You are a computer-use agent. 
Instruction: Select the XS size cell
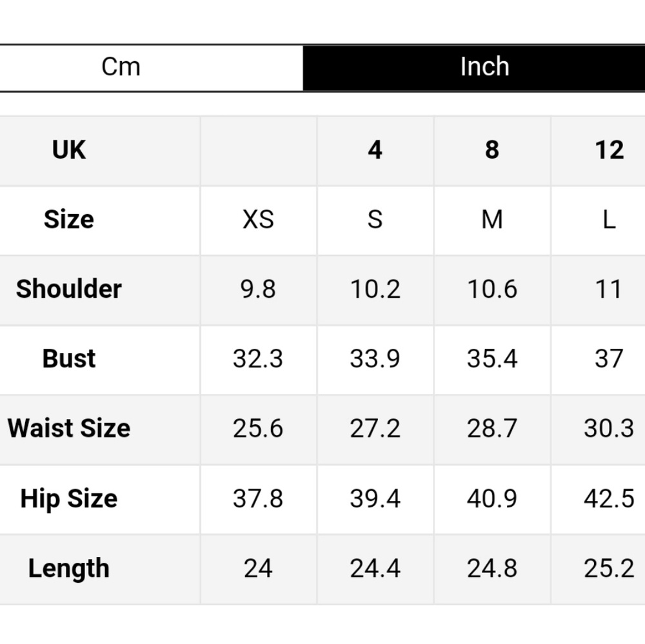coord(258,220)
